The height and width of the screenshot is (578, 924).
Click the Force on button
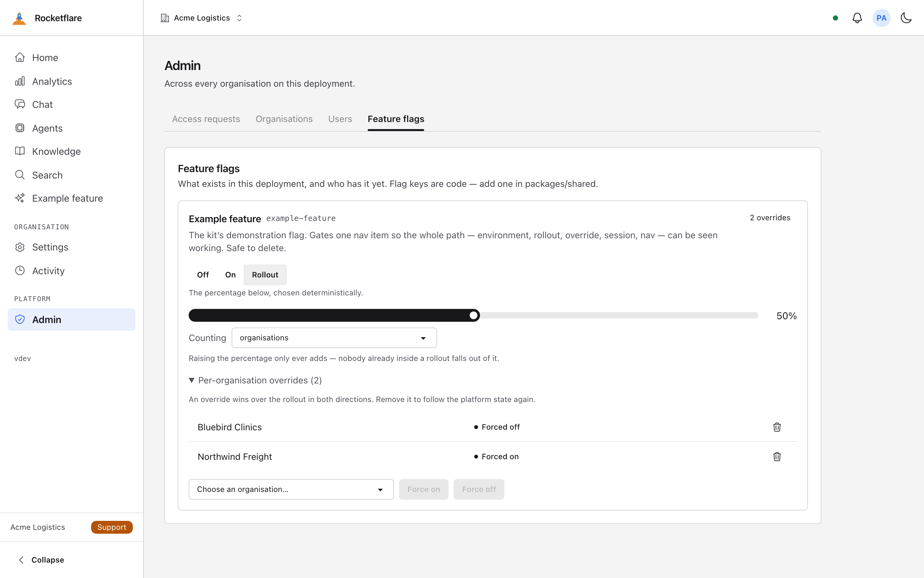coord(424,489)
